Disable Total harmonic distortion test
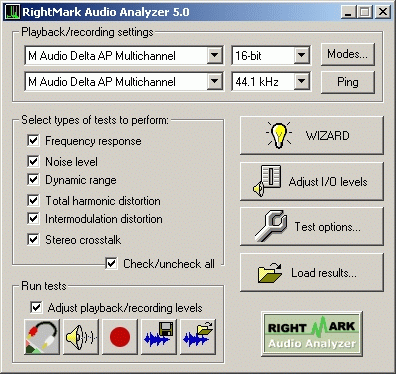Image resolution: width=396 pixels, height=374 pixels. coord(33,200)
